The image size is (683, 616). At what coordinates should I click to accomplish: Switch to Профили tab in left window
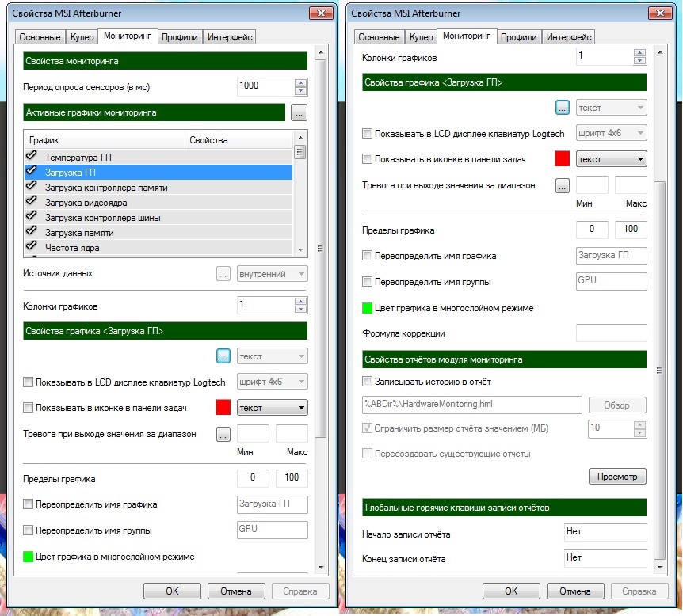179,37
